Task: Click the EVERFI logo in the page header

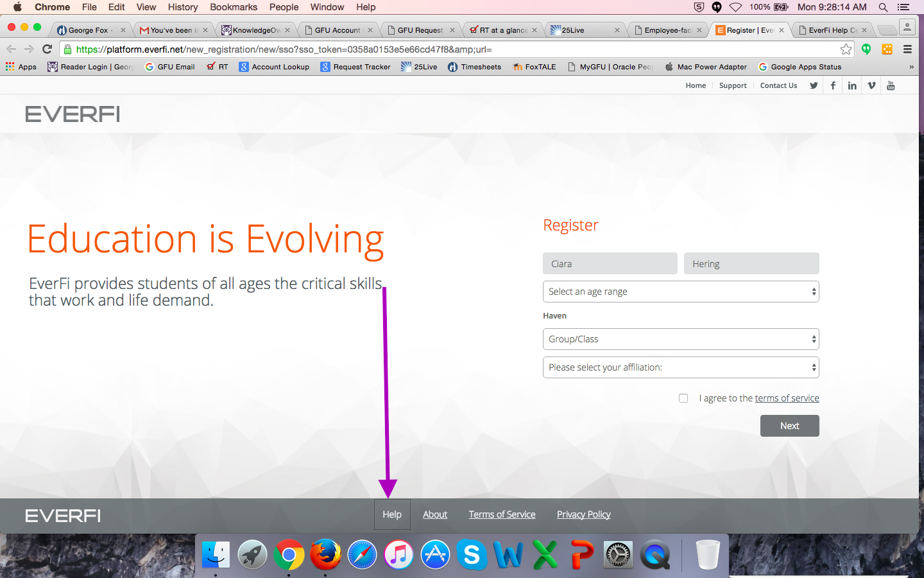Action: pos(73,114)
